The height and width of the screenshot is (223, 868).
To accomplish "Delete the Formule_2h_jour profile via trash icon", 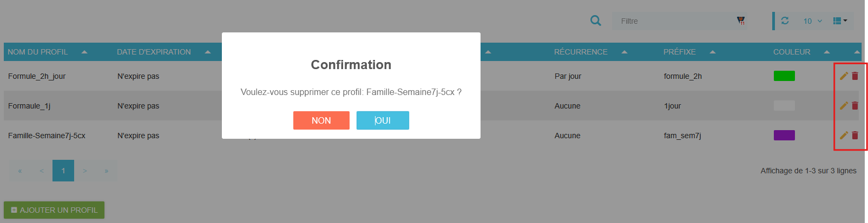I will tap(855, 76).
